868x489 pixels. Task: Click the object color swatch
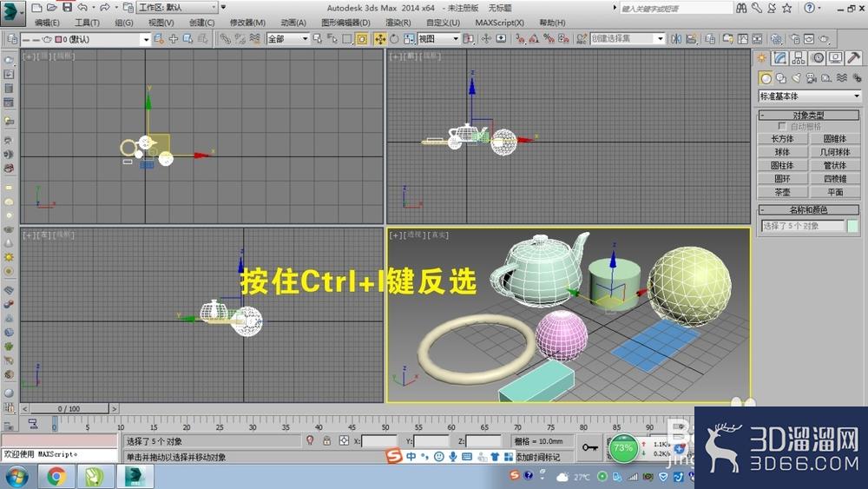852,226
